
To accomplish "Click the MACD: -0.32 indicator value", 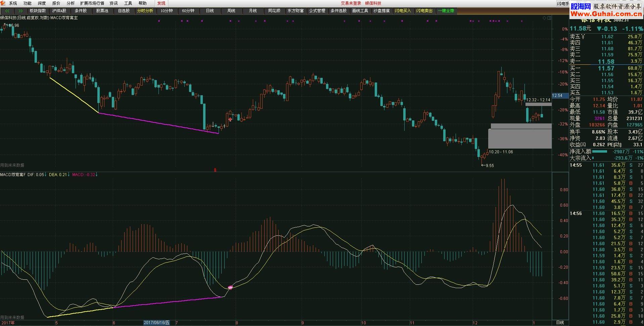I will (84, 174).
